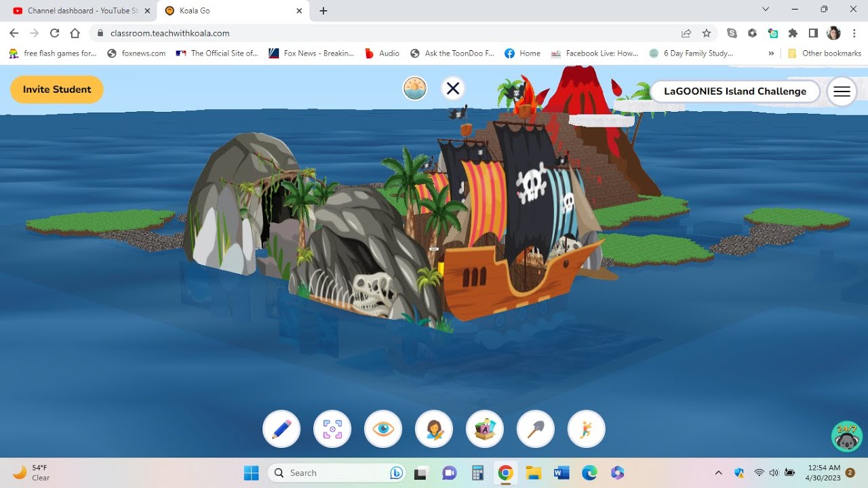Open the objects box inventory

tap(485, 429)
